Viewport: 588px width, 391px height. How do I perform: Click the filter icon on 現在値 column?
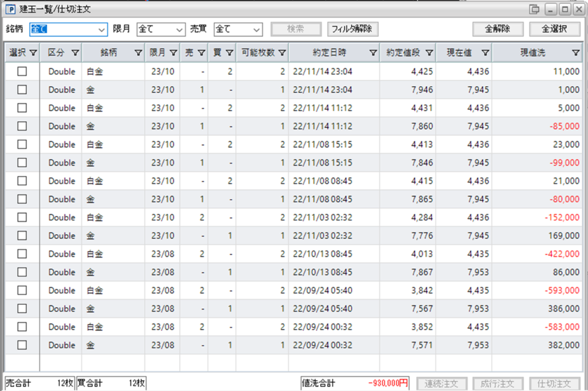point(485,53)
